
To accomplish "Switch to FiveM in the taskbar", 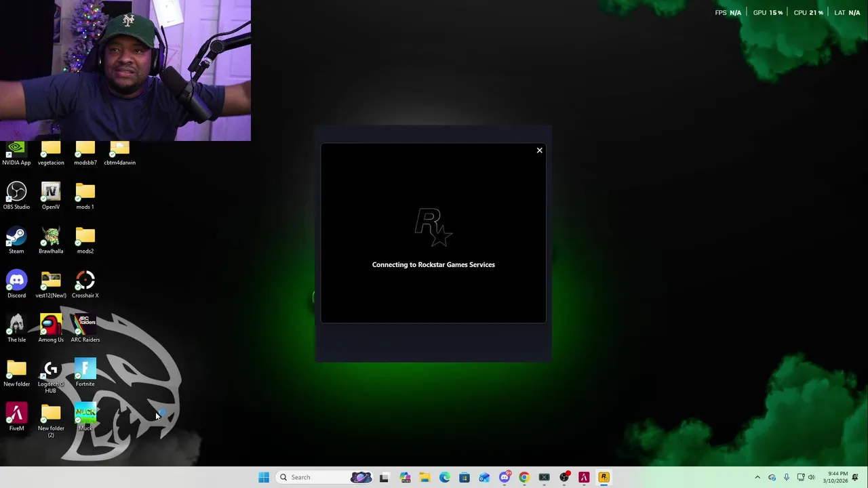I will click(x=584, y=477).
